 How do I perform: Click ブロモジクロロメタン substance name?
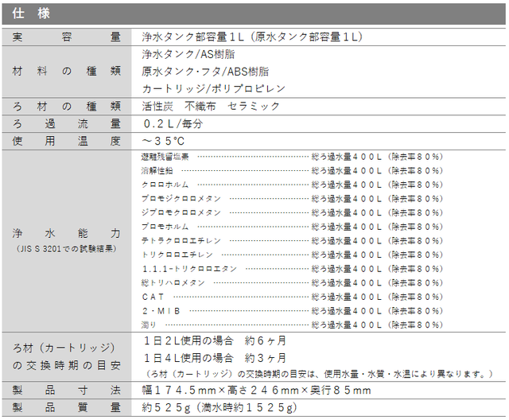pyautogui.click(x=181, y=199)
